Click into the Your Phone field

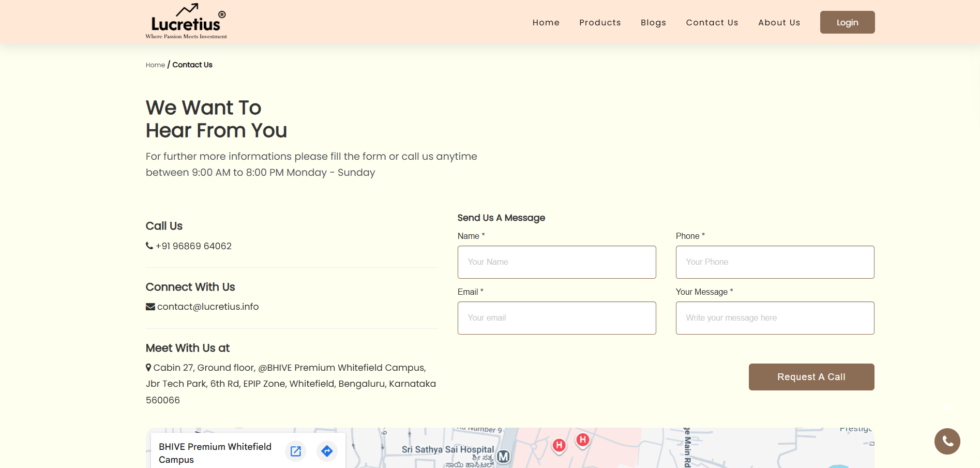775,262
